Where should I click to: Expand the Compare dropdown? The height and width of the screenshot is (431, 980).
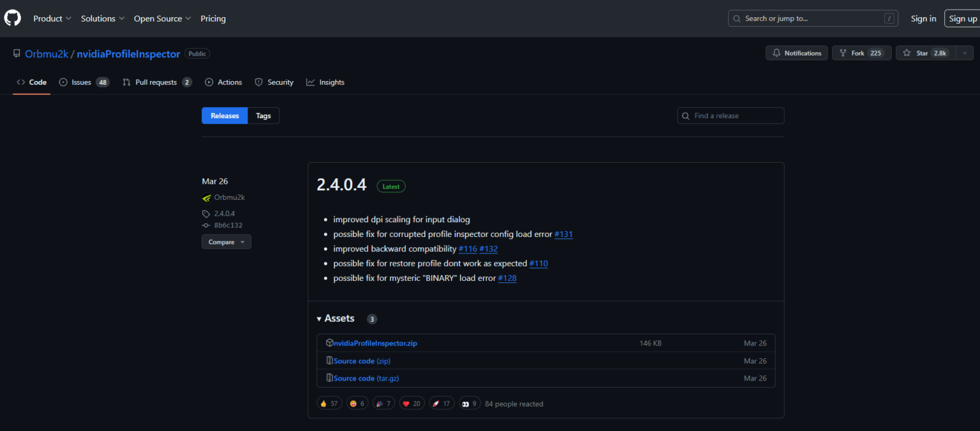click(x=226, y=242)
